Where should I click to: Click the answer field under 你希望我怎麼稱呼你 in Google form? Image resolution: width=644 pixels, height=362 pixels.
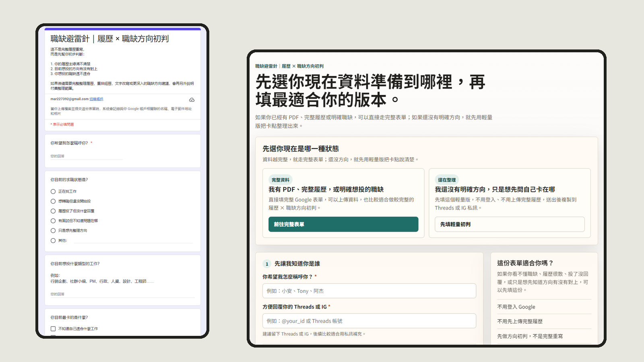click(x=86, y=156)
